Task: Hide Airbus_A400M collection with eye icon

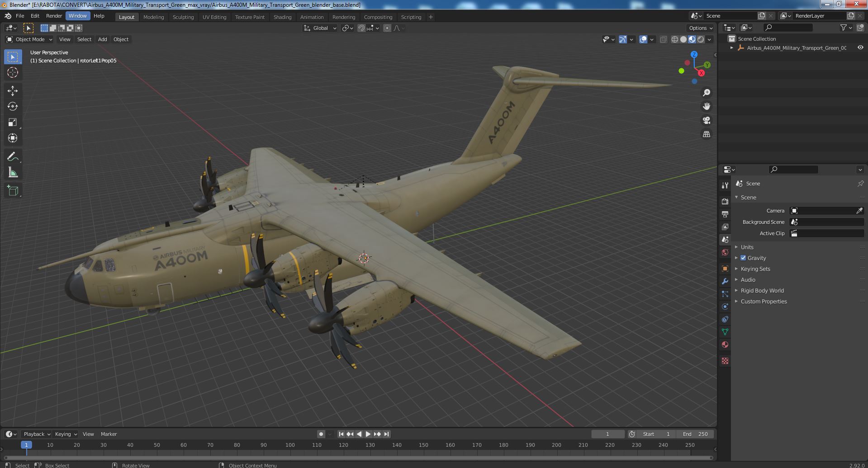Action: (x=860, y=47)
